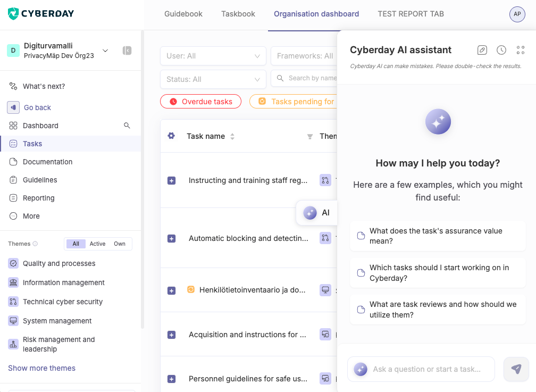This screenshot has width=536, height=392.
Task: Open the floating AI button
Action: tap(316, 213)
